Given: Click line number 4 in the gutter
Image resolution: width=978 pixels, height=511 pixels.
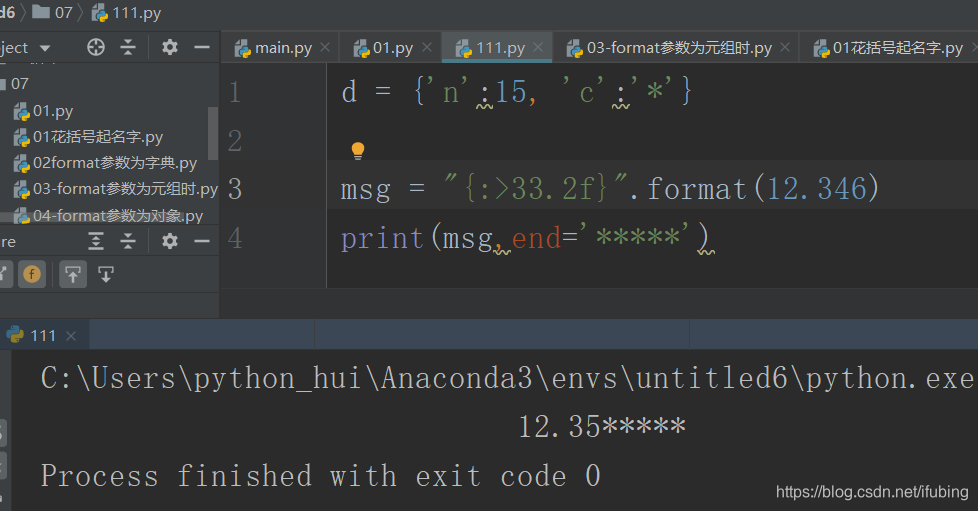Looking at the screenshot, I should point(235,238).
